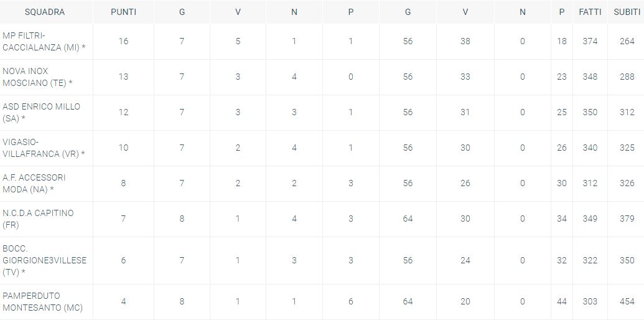The image size is (644, 320).
Task: Select A.F. Accessori Moda (NA) team
Action: coord(34,184)
